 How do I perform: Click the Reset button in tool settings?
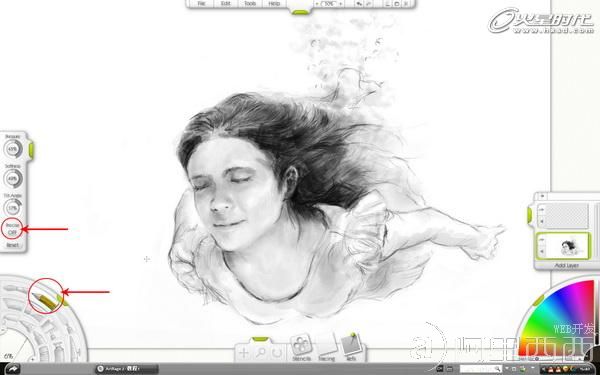point(12,245)
